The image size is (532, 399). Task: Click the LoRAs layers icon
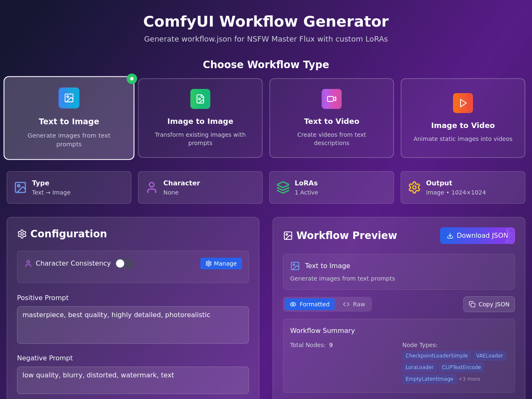[x=283, y=187]
